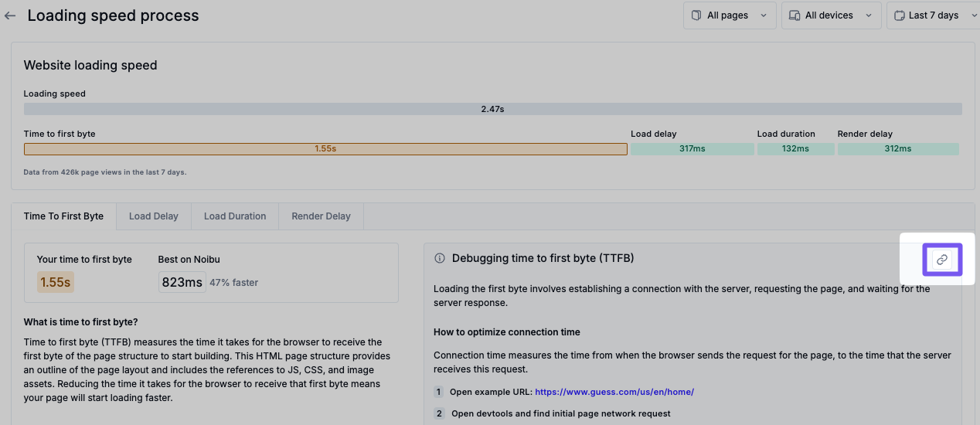Click the 823ms Best on Noibu value
Image resolution: width=980 pixels, height=425 pixels.
(x=182, y=282)
